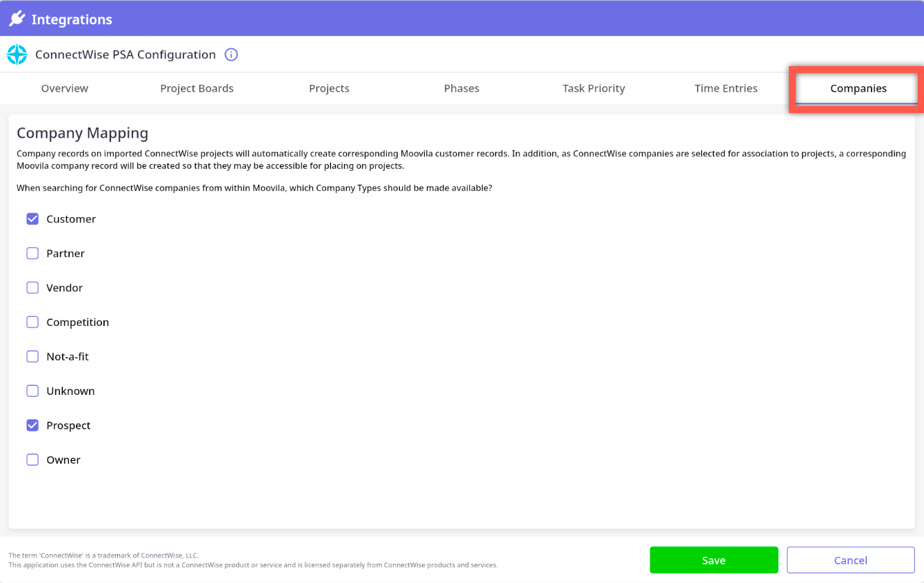Viewport: 924px width, 583px height.
Task: Open the Project Boards tab
Action: coord(197,88)
